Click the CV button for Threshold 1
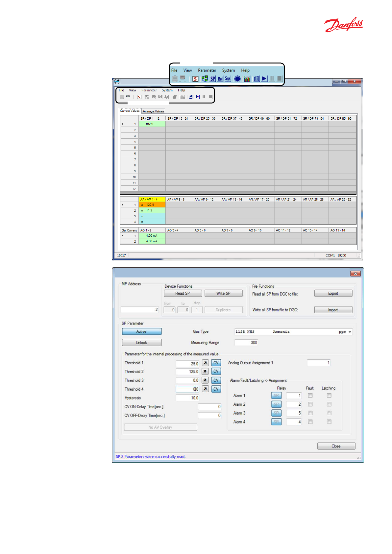This screenshot has width=392, height=554. point(216,363)
